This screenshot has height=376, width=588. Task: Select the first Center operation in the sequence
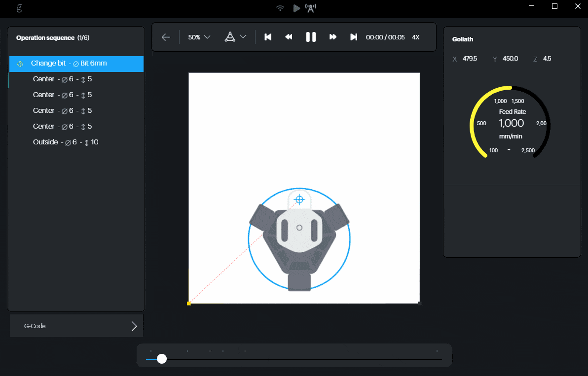pyautogui.click(x=62, y=79)
